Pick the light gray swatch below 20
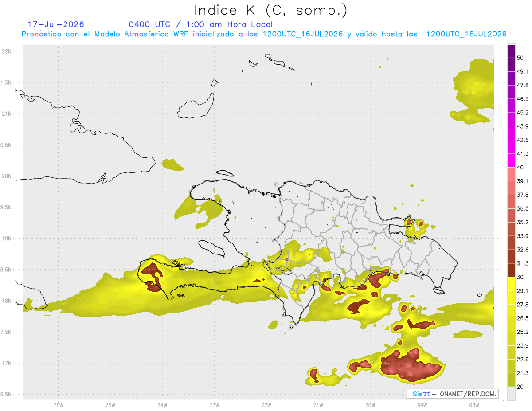The height and width of the screenshot is (411, 532). pyautogui.click(x=511, y=393)
